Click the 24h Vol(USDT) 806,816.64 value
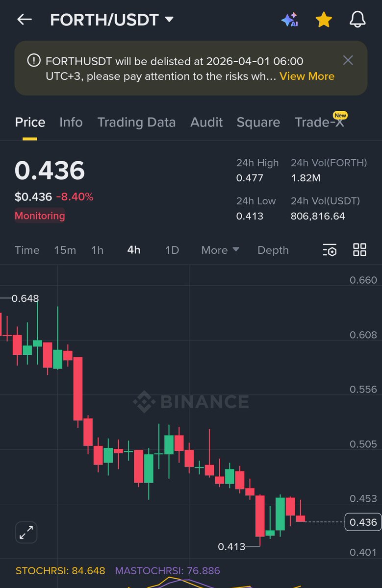382x588 pixels. (318, 216)
